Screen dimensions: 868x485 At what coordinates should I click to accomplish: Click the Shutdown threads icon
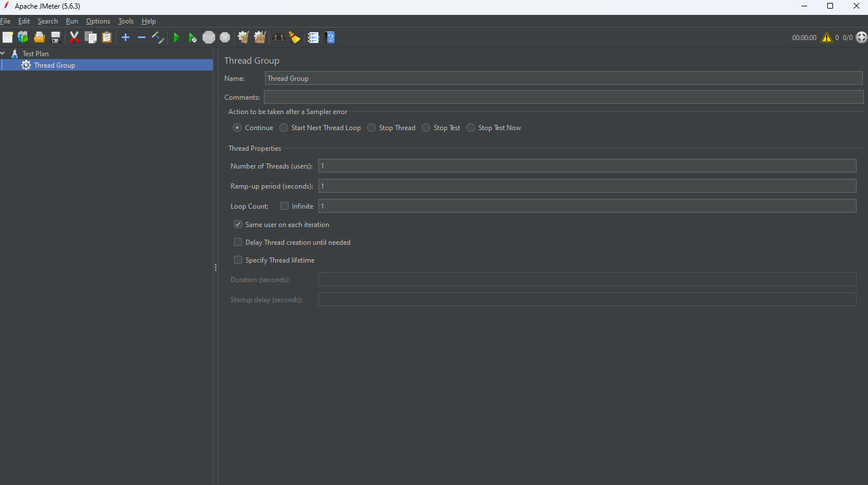[x=225, y=37]
